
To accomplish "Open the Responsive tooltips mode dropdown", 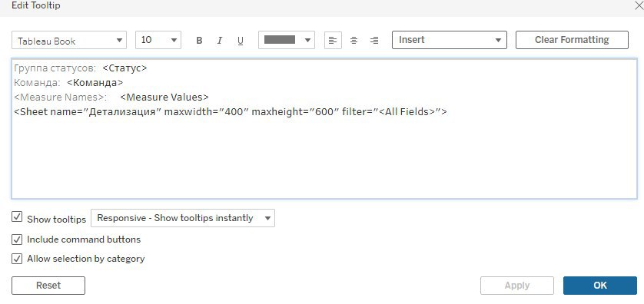I will tap(183, 218).
